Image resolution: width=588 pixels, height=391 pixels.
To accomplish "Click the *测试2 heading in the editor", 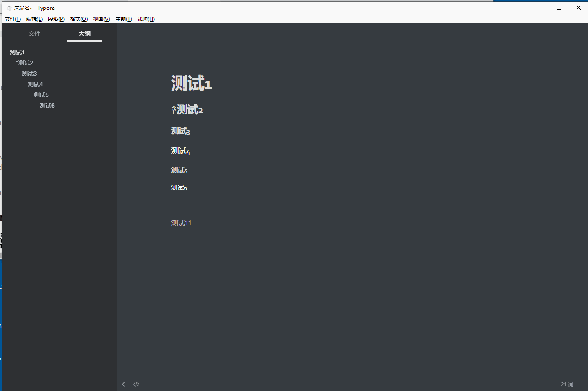I will point(187,110).
